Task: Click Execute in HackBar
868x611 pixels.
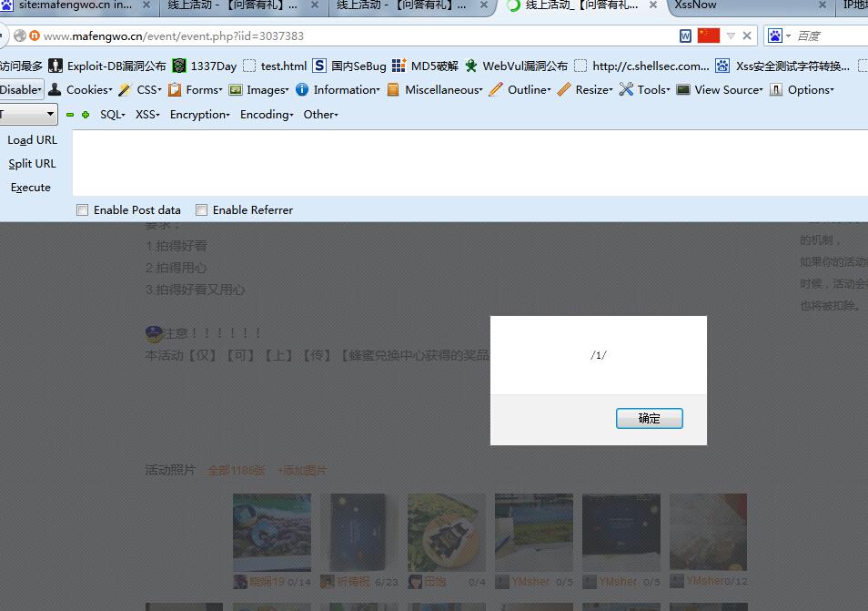Action: click(x=30, y=188)
